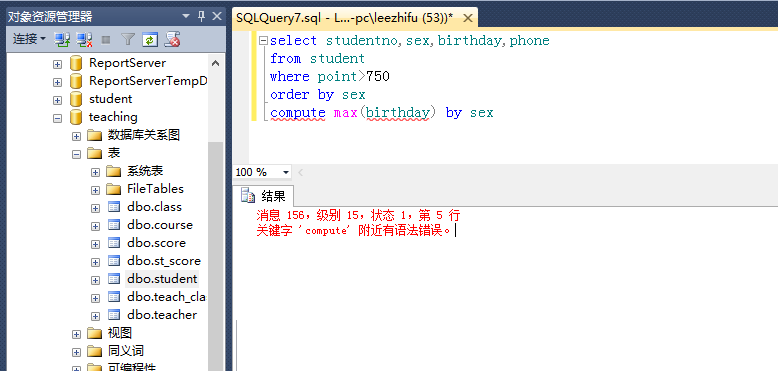Select the dbo.teach_class table
Viewport: 778px width, 371px height.
(x=166, y=297)
